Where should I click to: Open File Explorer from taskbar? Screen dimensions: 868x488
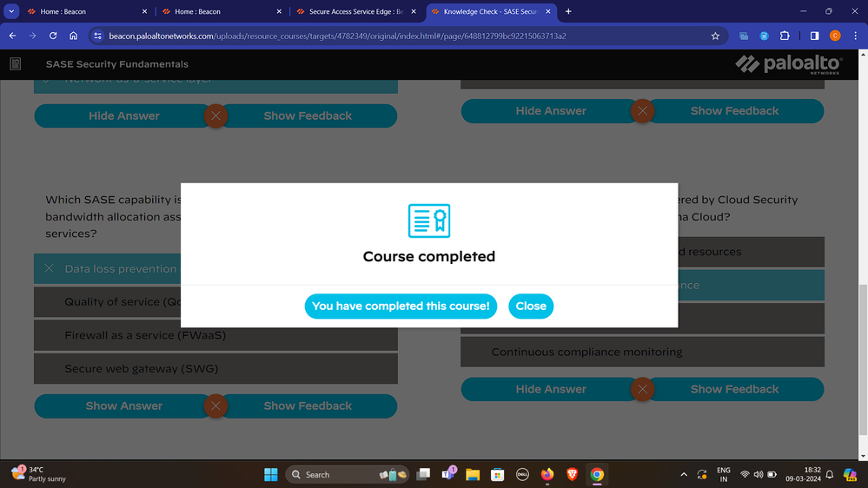pyautogui.click(x=472, y=474)
